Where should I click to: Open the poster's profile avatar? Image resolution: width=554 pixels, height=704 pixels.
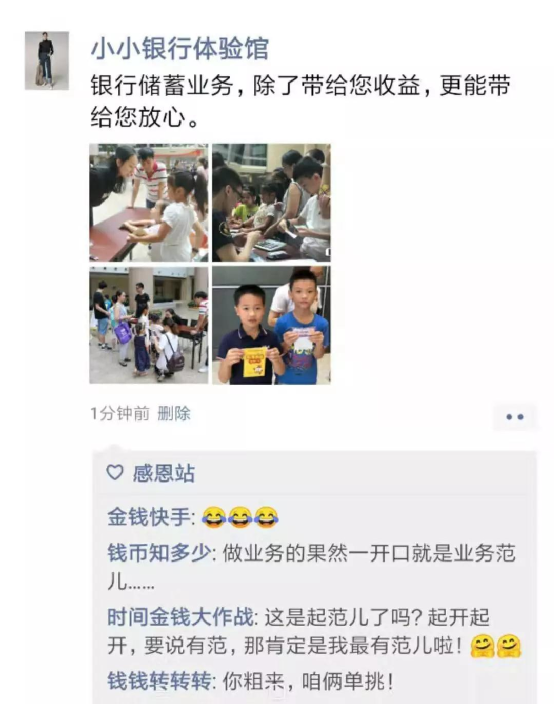tap(47, 60)
